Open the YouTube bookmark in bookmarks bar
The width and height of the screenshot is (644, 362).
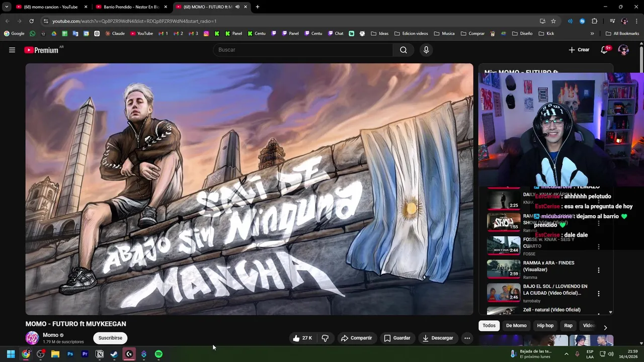[141, 34]
